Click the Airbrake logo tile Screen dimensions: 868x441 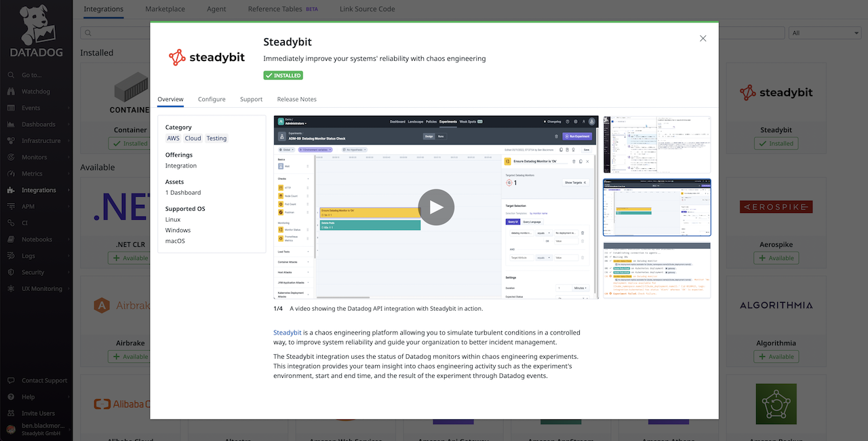pyautogui.click(x=122, y=305)
